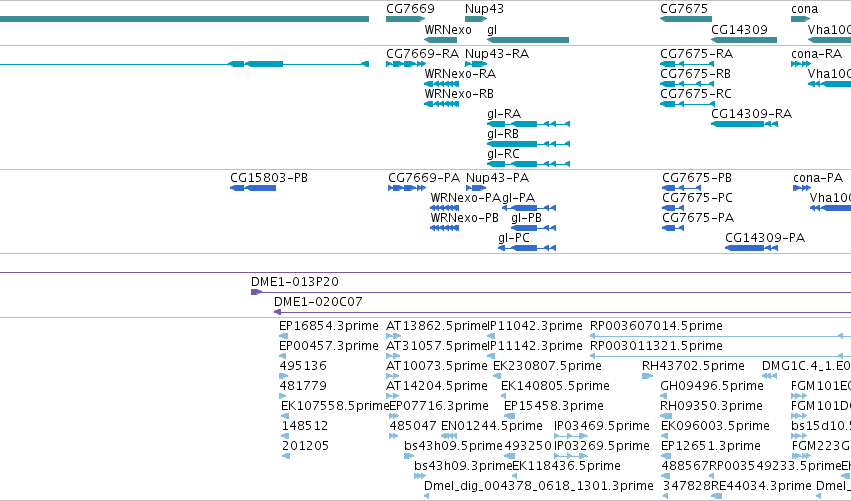Select the CG7669 gene label
Image resolution: width=851 pixels, height=501 pixels.
coord(410,9)
